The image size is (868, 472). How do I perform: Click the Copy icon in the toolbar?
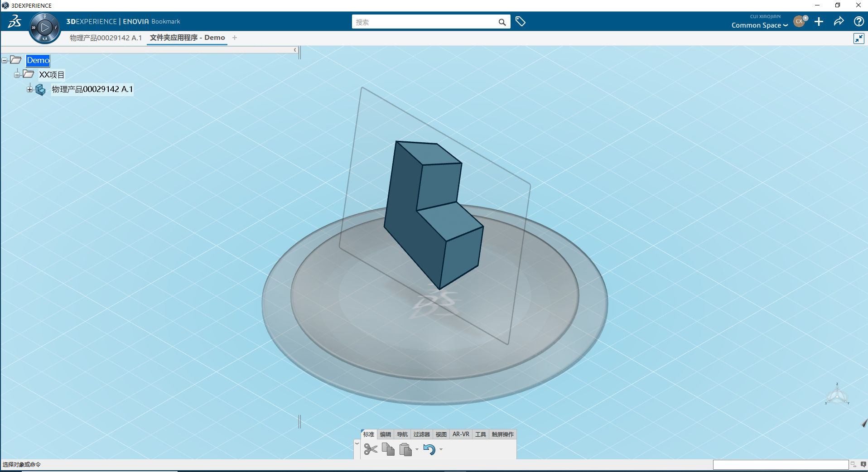388,449
